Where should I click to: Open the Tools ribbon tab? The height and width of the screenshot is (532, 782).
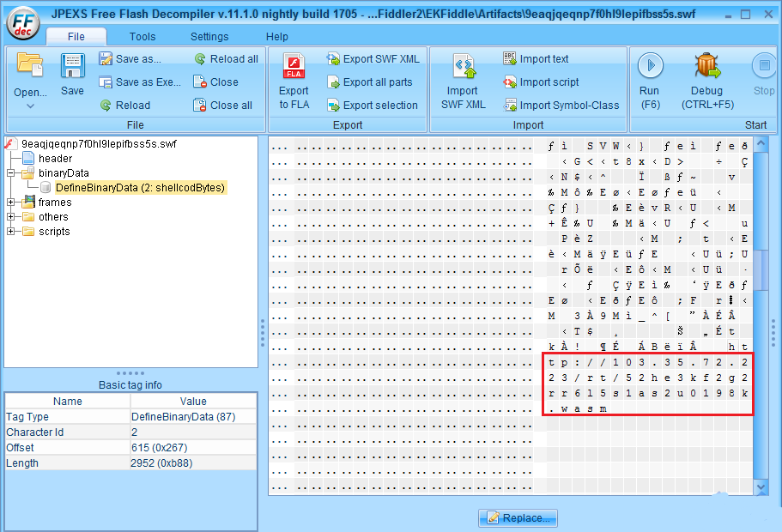click(x=142, y=36)
